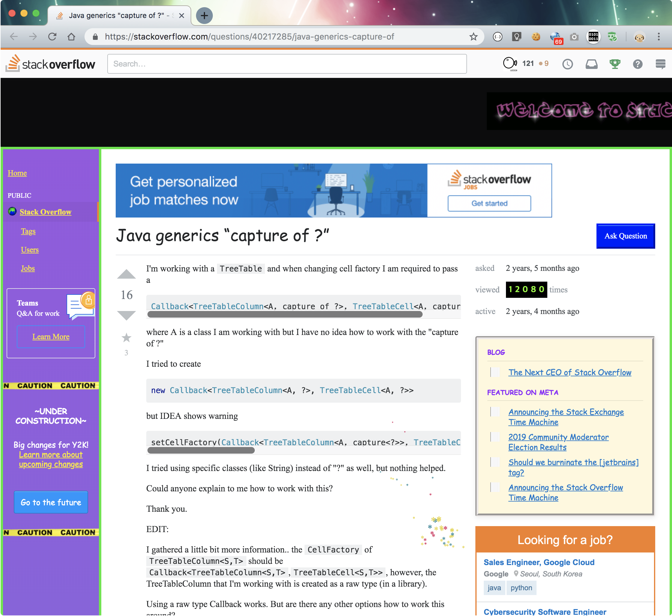The image size is (672, 616).
Task: Open The Next CEO of Stack Overflow link
Action: 569,372
